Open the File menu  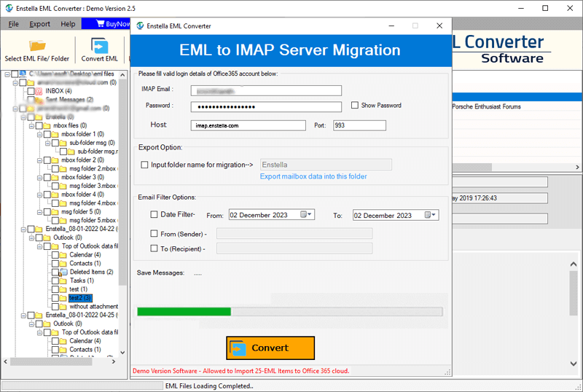coord(13,24)
